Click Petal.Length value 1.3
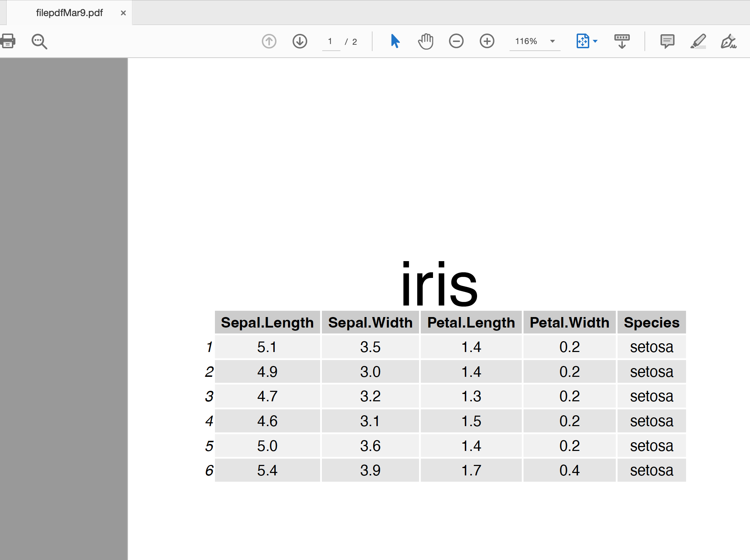The width and height of the screenshot is (750, 560). [471, 396]
